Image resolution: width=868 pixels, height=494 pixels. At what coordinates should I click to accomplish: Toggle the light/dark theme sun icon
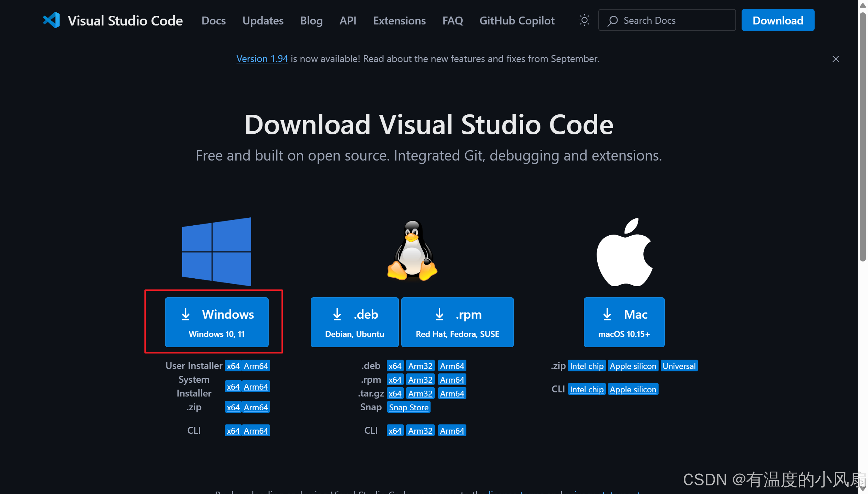coord(584,20)
